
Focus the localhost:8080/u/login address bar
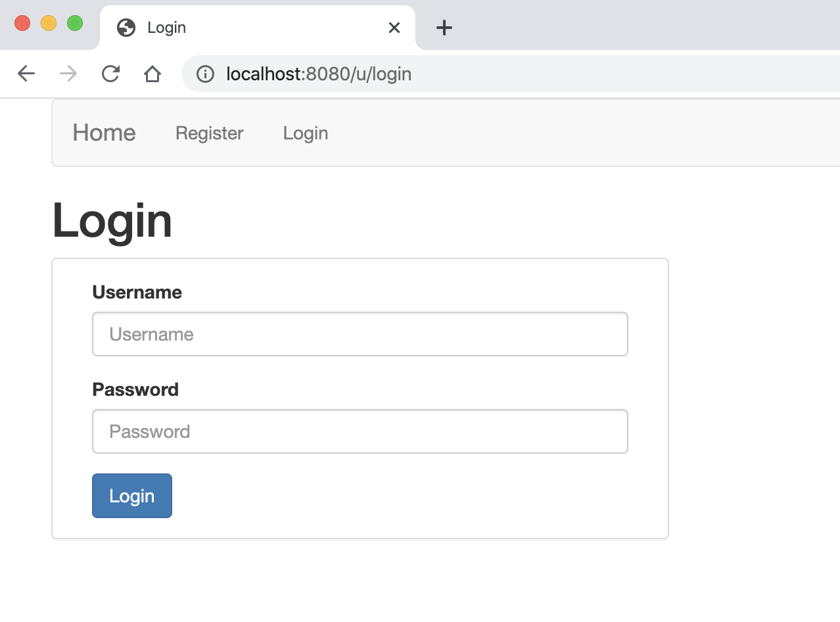click(x=510, y=74)
